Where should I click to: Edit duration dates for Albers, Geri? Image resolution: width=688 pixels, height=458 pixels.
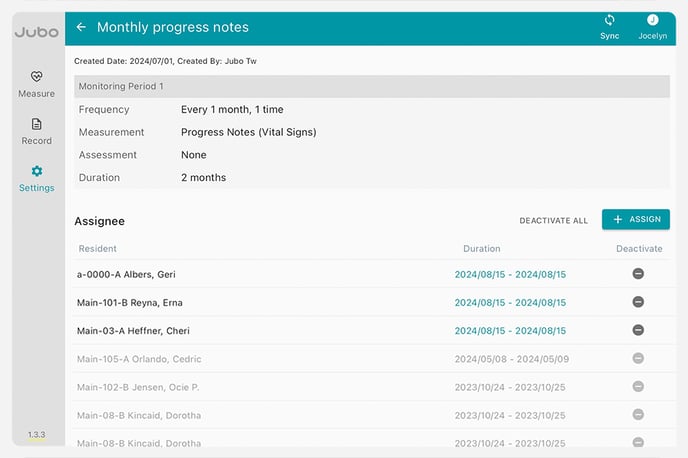pyautogui.click(x=510, y=275)
